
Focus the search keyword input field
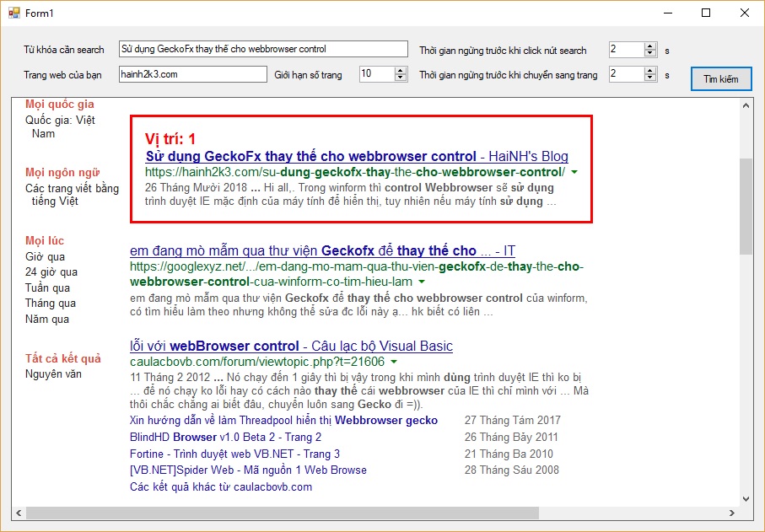262,50
